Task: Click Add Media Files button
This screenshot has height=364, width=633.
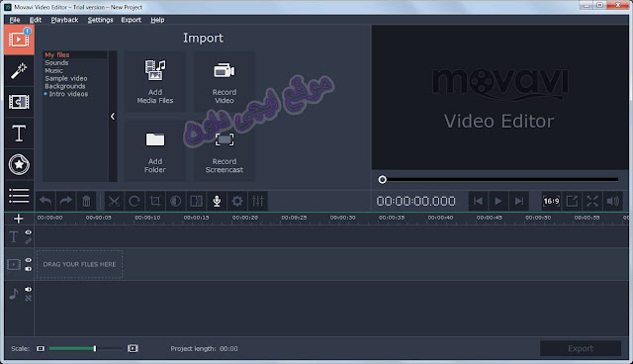Action: click(155, 82)
